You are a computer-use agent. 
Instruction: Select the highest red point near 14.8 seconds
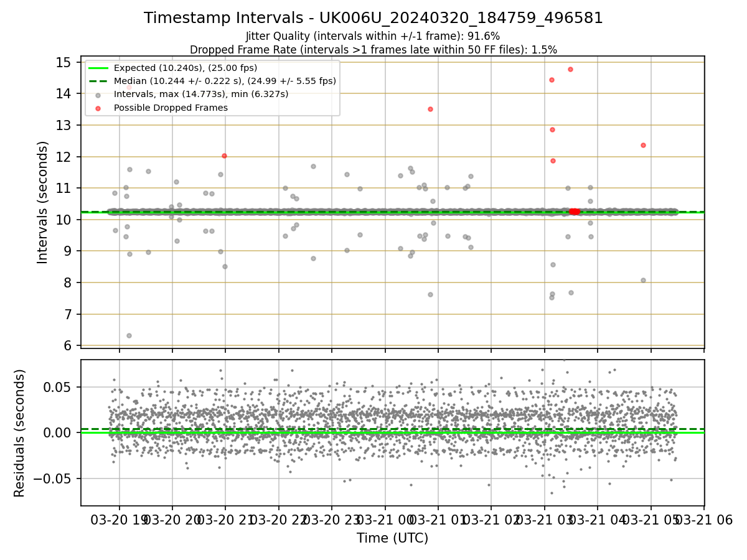tap(570, 69)
